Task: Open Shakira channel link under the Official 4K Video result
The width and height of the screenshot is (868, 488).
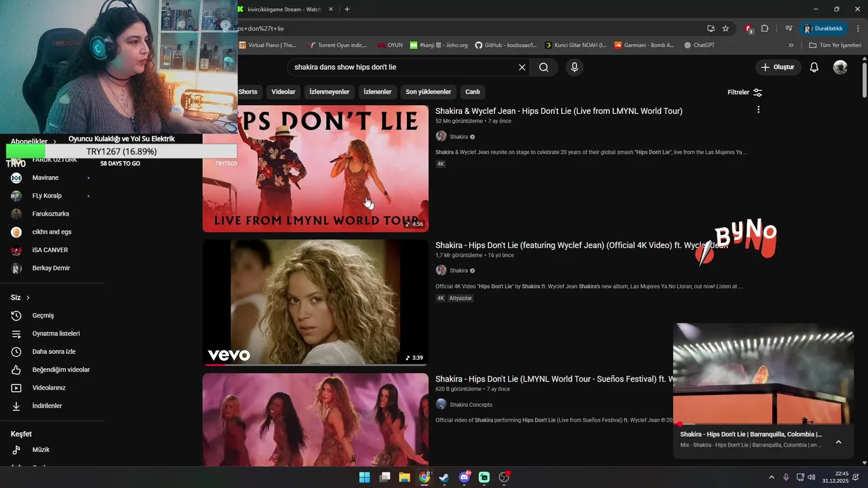Action: coord(459,270)
